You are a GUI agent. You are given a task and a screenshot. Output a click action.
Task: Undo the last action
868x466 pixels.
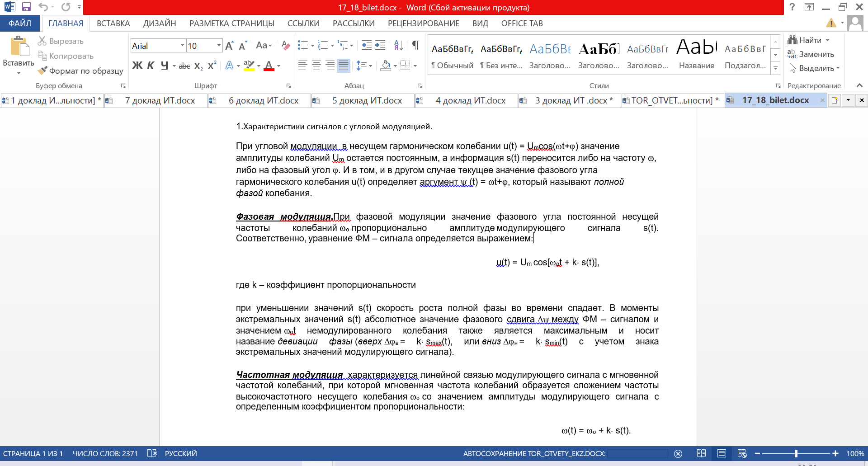pos(43,7)
